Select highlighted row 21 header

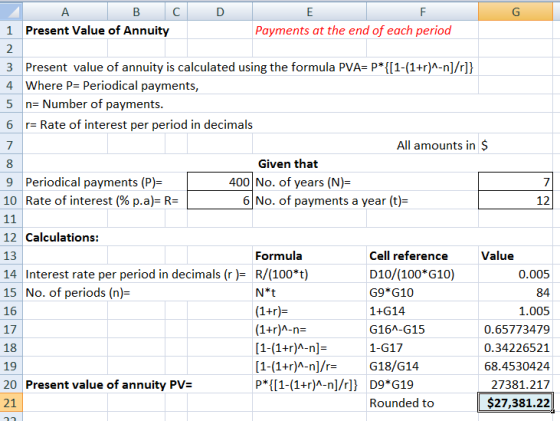[x=10, y=403]
